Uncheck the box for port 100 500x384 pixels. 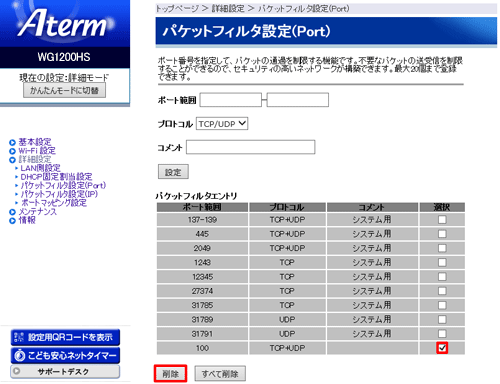(442, 348)
